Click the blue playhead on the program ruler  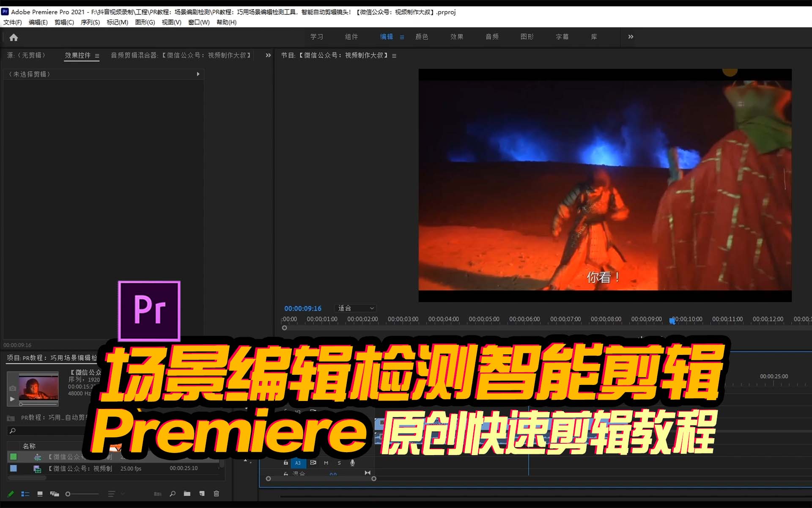[672, 321]
